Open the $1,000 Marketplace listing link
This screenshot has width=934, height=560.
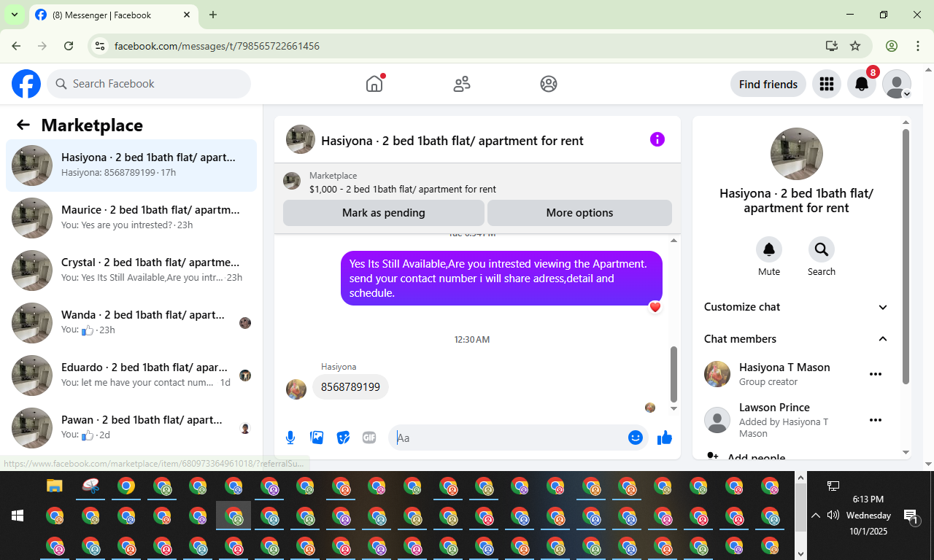tap(403, 189)
